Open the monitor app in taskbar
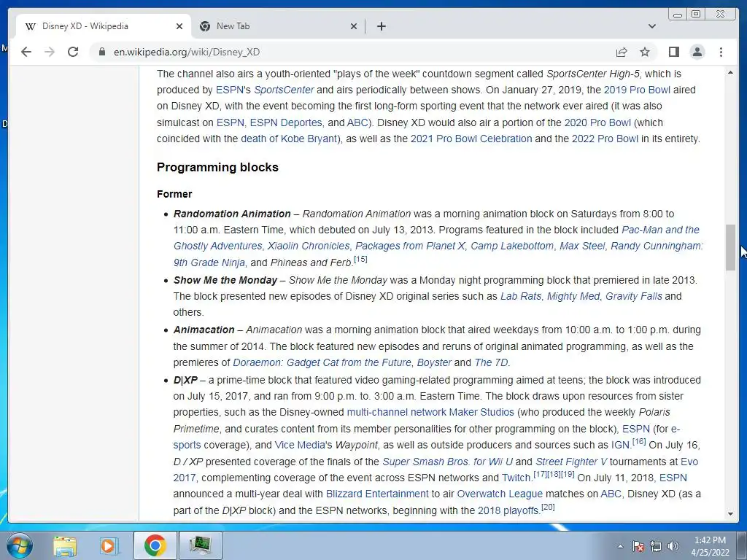The image size is (747, 560). [x=200, y=545]
